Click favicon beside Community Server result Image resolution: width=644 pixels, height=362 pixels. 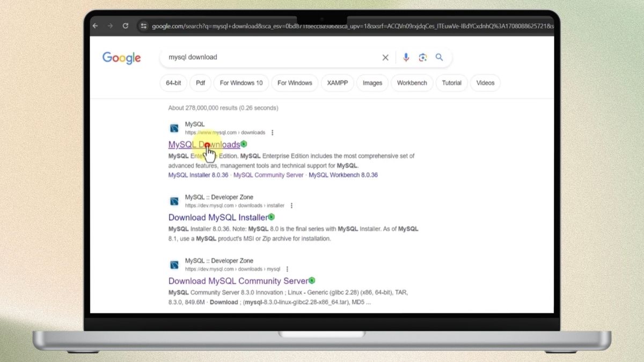[174, 265]
